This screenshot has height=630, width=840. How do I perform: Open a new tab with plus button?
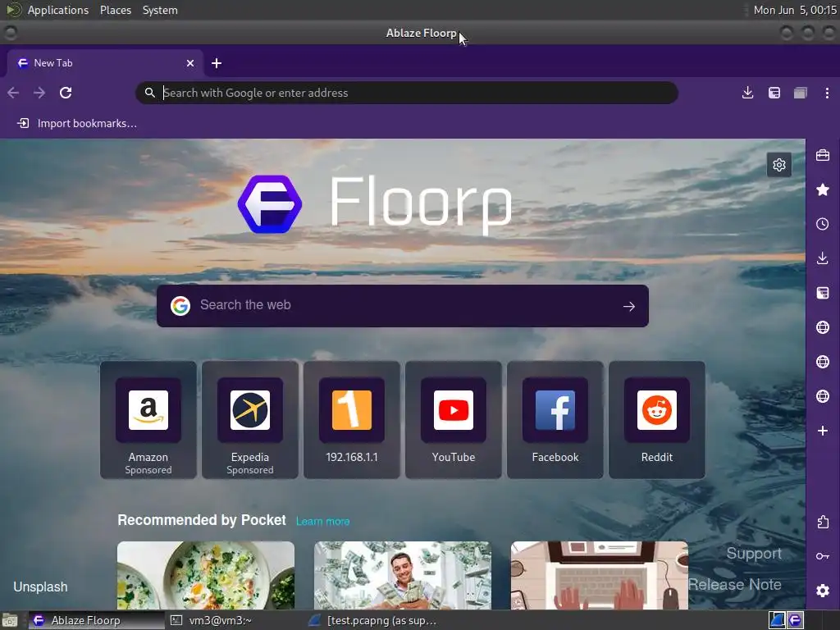click(x=217, y=63)
